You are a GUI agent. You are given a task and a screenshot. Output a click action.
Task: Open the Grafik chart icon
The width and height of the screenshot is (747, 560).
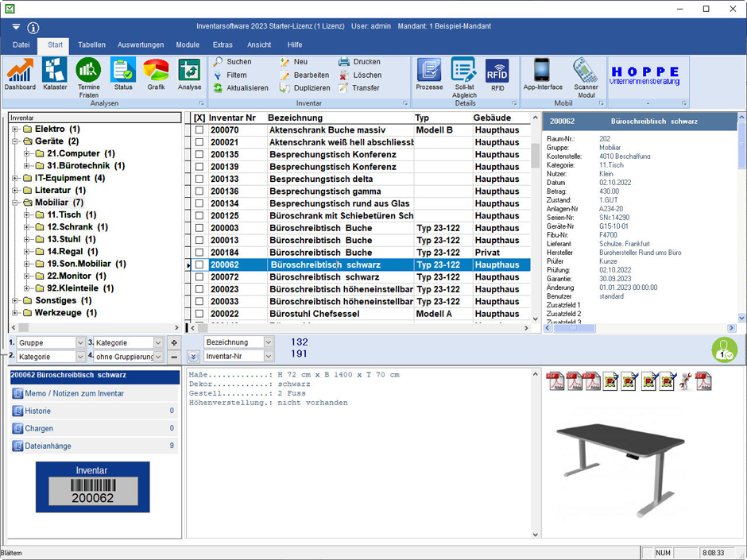[x=156, y=73]
